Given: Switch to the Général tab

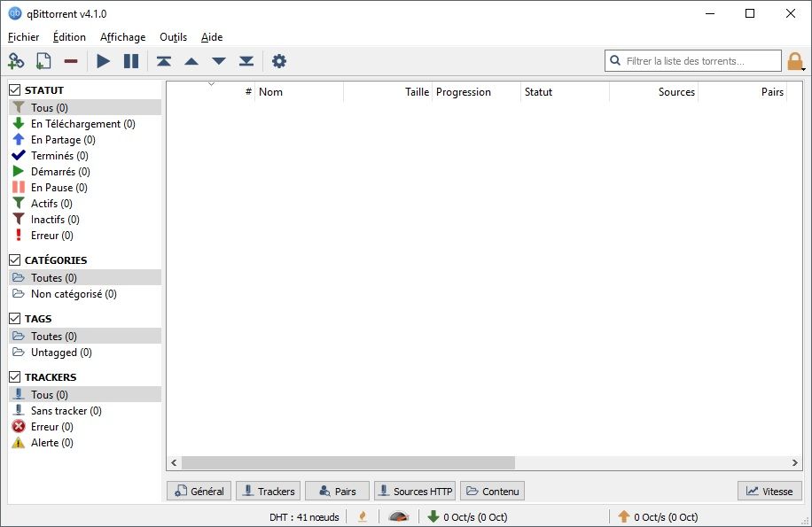Looking at the screenshot, I should tap(199, 491).
